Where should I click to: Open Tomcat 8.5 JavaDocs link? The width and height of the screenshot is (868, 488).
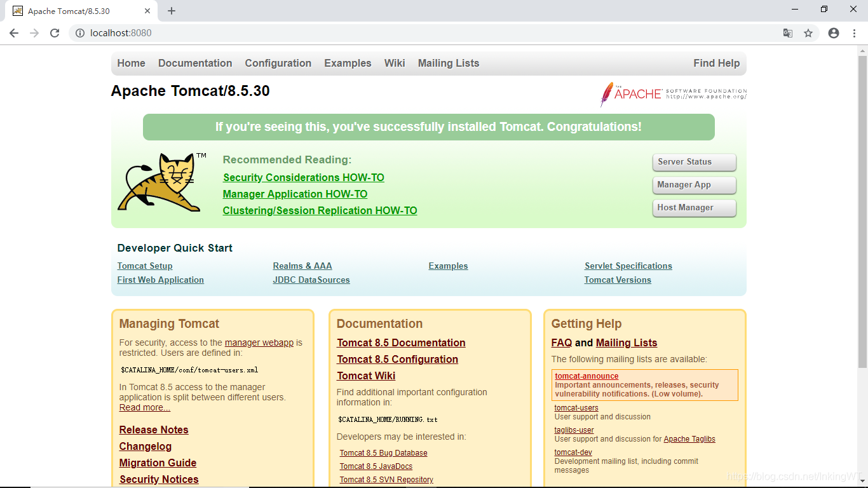tap(376, 466)
